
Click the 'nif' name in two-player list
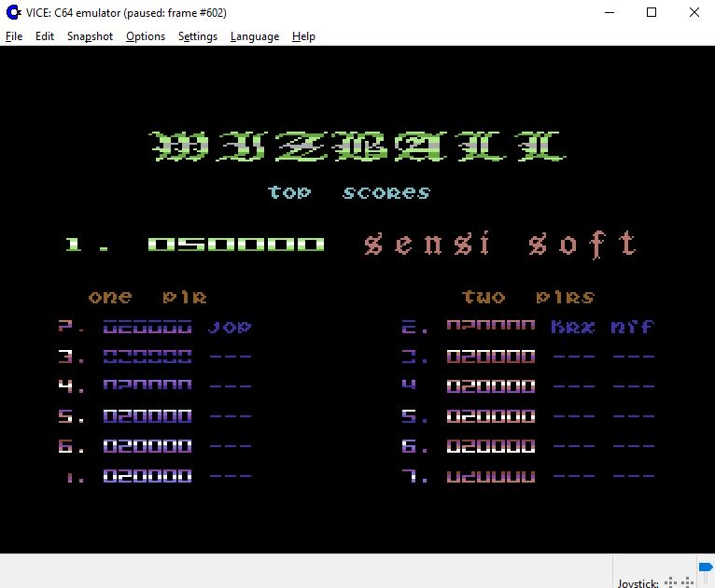pyautogui.click(x=633, y=327)
